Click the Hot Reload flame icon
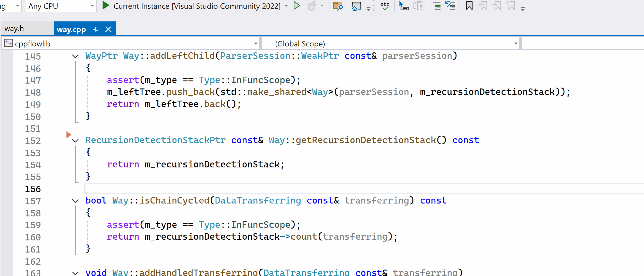This screenshot has width=644, height=276. [312, 6]
